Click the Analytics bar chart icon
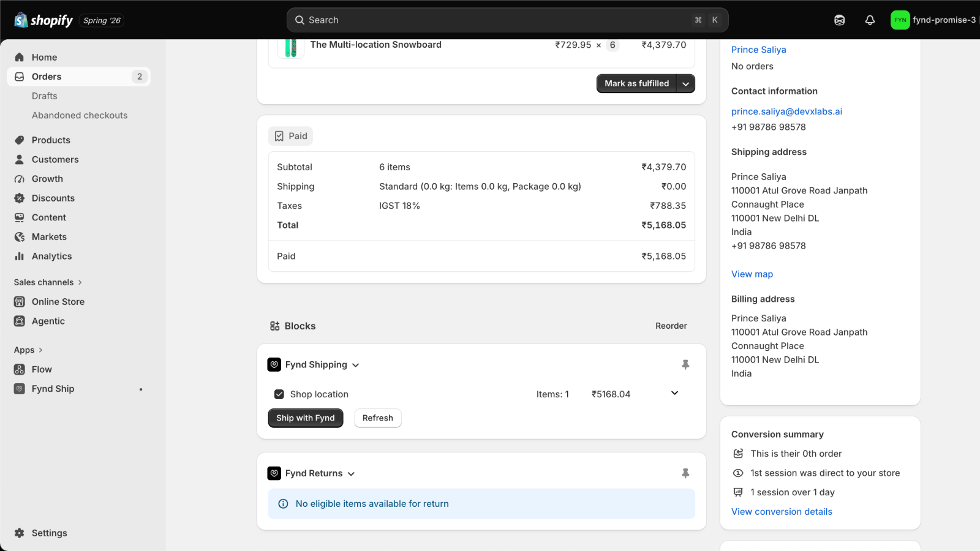Image resolution: width=980 pixels, height=551 pixels. pos(20,256)
